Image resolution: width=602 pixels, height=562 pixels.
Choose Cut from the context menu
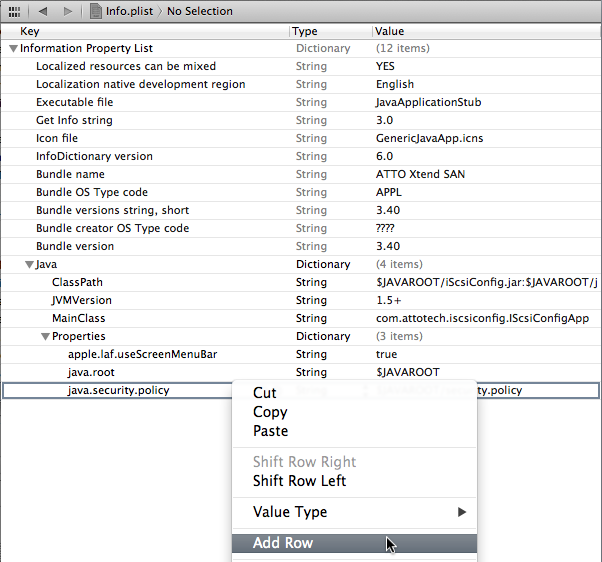(x=265, y=393)
